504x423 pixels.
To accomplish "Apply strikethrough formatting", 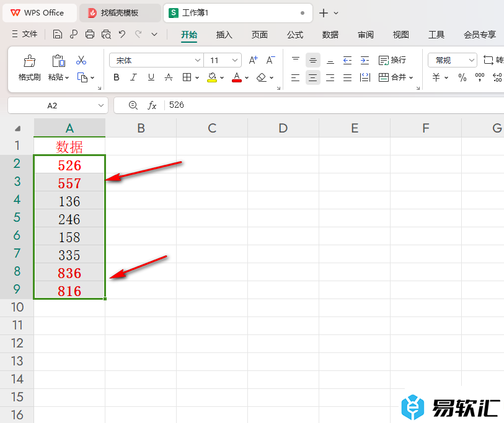I will click(x=169, y=77).
